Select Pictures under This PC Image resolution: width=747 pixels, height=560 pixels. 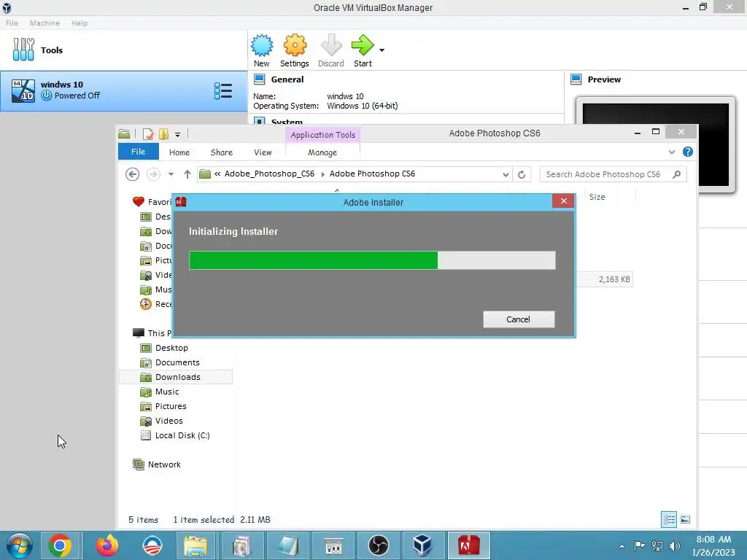pyautogui.click(x=171, y=406)
